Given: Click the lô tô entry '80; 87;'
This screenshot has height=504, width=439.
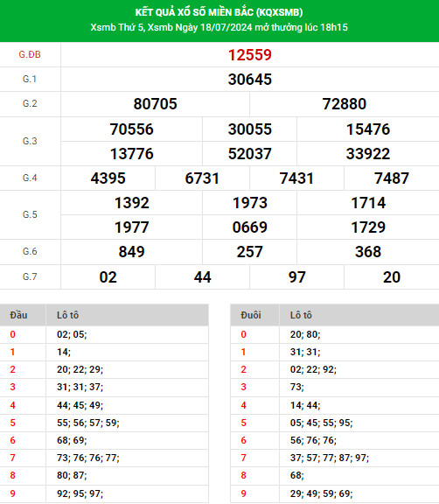Looking at the screenshot, I should pos(72,475).
